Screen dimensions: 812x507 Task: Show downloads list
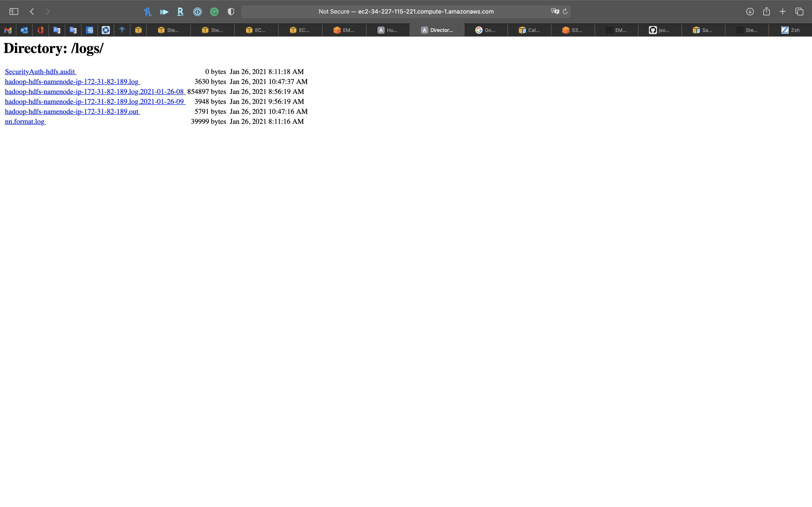tap(750, 12)
